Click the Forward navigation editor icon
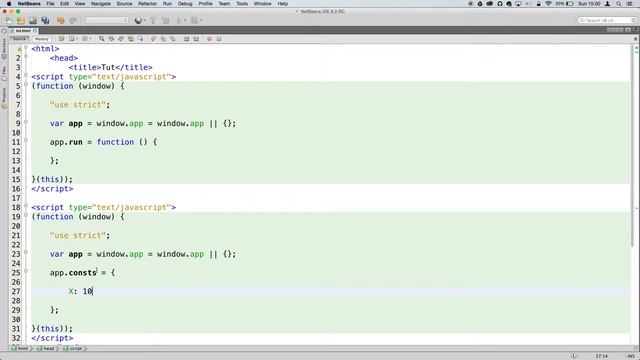This screenshot has height=360, width=640. click(x=86, y=39)
